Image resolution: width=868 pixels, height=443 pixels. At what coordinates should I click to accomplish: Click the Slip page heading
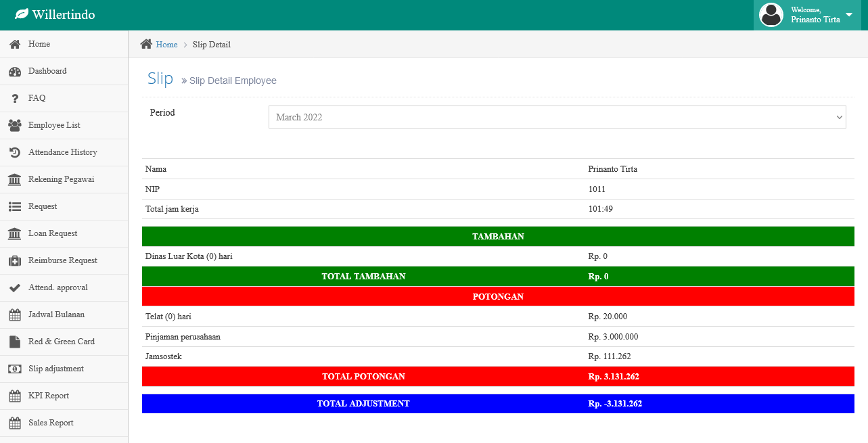(160, 78)
